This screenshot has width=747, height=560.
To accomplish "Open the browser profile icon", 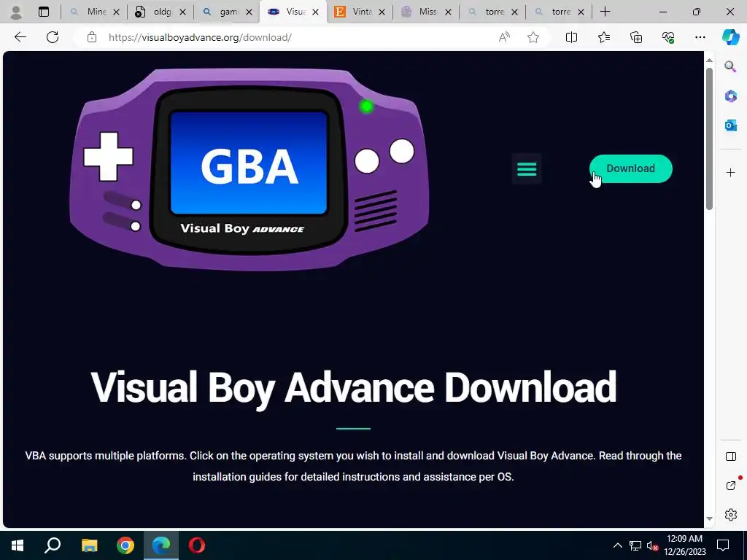I will 16,12.
